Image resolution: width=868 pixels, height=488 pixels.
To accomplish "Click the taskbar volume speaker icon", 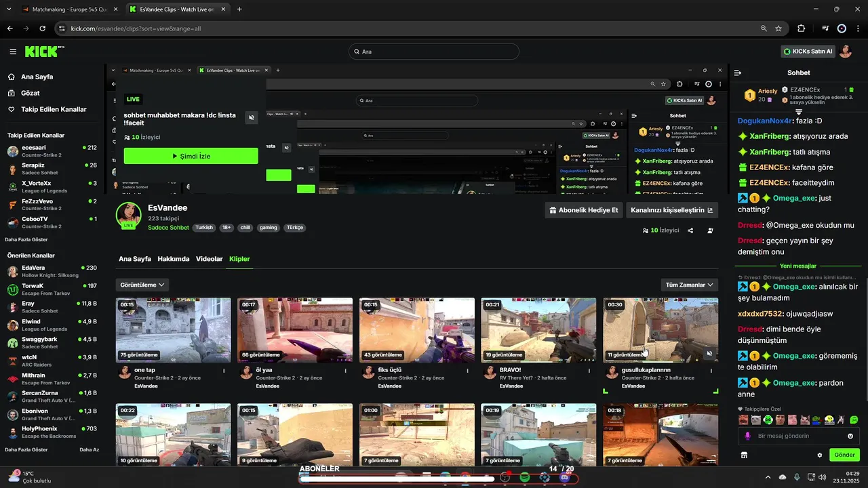I will click(x=823, y=477).
